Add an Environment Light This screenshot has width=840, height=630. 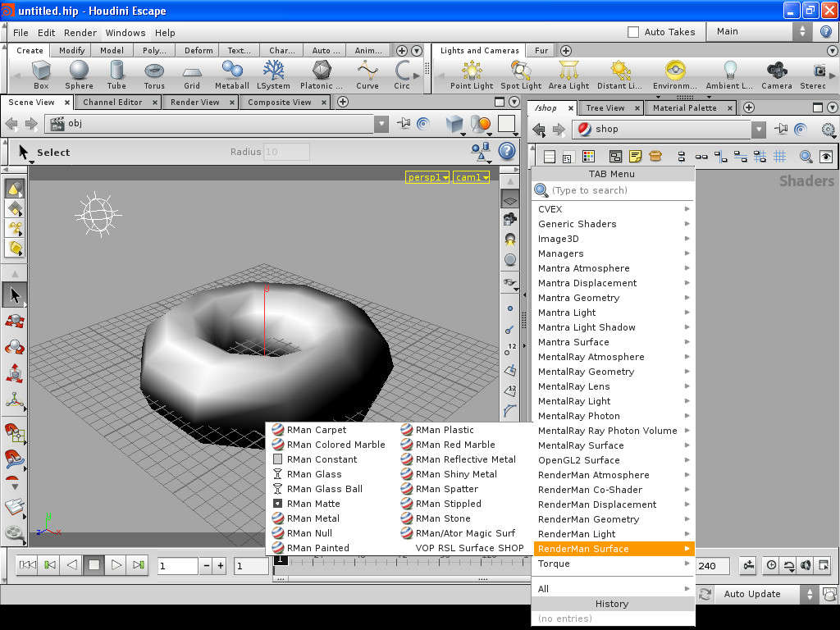pyautogui.click(x=675, y=75)
